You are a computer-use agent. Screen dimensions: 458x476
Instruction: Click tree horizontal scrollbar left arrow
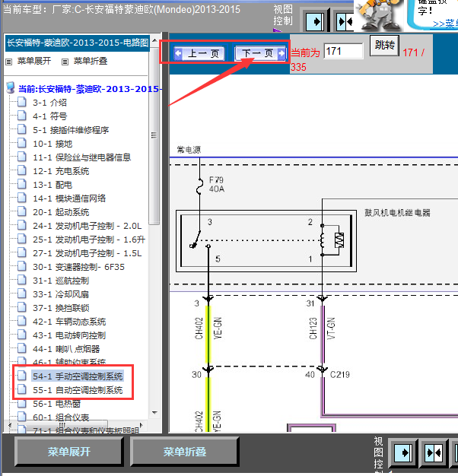click(10, 425)
